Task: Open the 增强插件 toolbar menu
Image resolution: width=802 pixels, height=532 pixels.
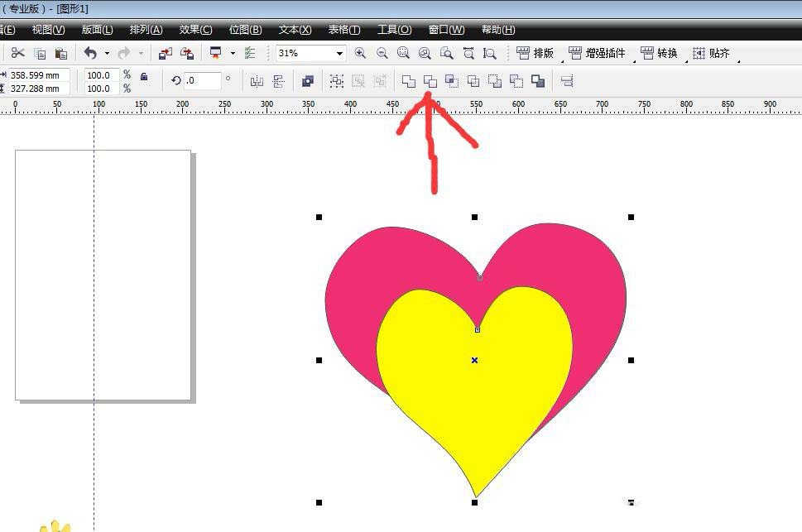Action: click(597, 53)
